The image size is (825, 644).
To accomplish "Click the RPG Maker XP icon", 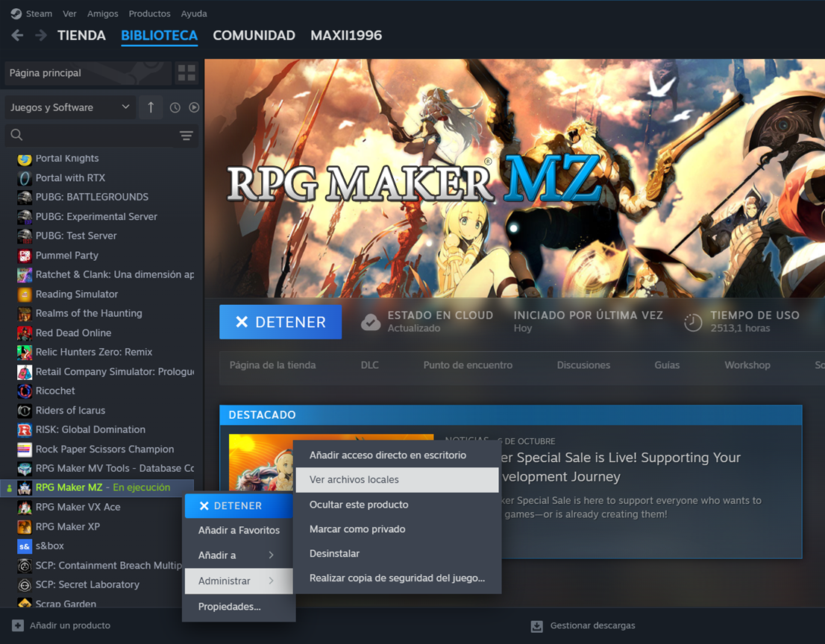I will coord(25,527).
